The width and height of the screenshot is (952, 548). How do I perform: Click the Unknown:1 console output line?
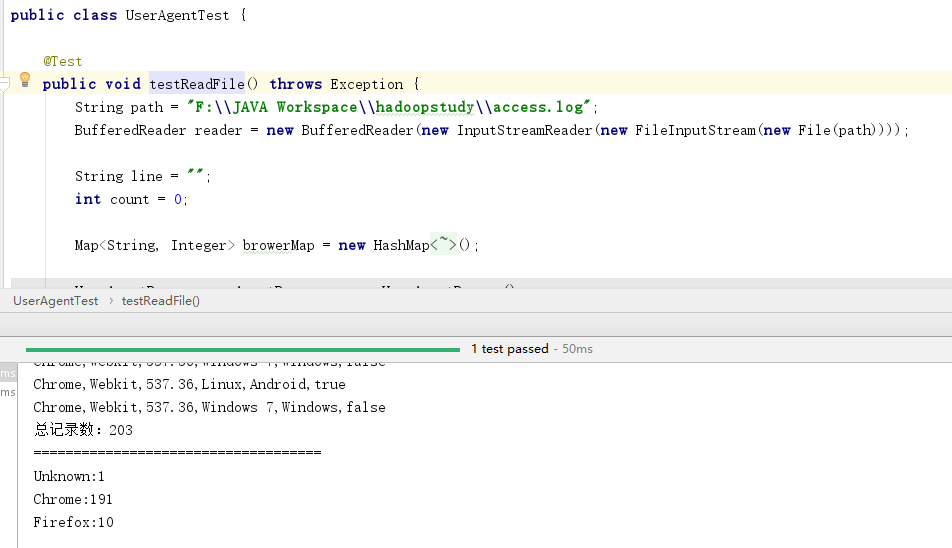pos(69,476)
